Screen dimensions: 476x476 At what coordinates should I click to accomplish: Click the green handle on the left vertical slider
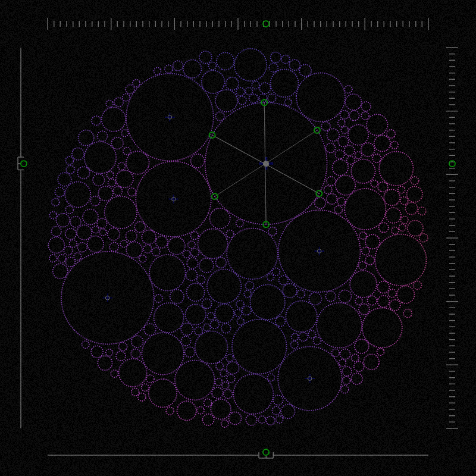tap(24, 164)
